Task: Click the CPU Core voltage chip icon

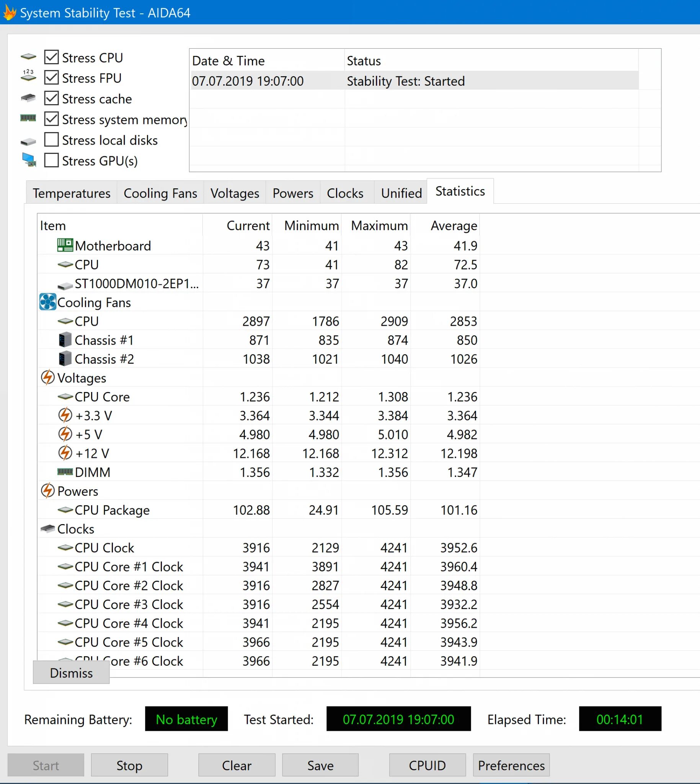Action: 65,396
